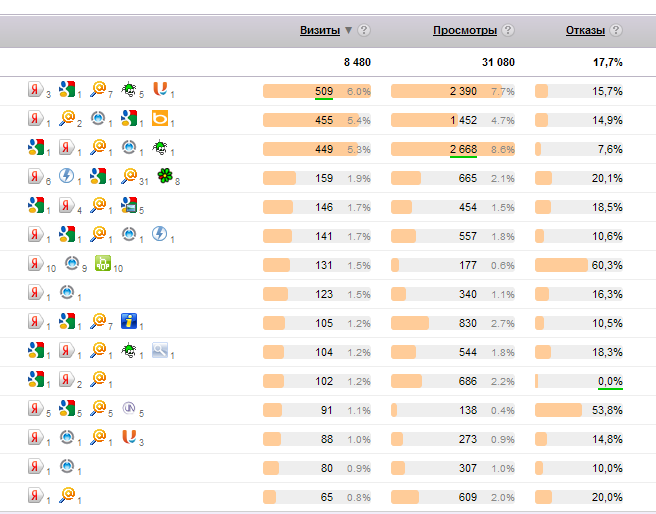The width and height of the screenshot is (656, 514).
Task: Toggle the sort arrow beside Визиты
Action: click(x=348, y=30)
